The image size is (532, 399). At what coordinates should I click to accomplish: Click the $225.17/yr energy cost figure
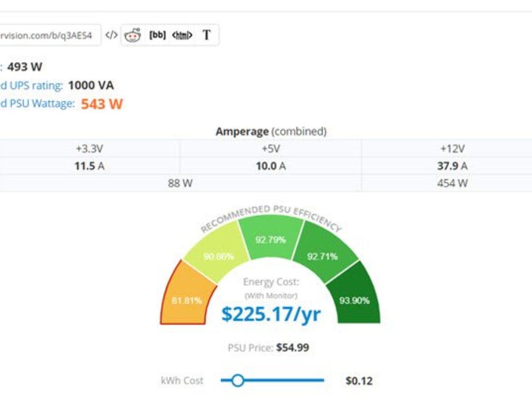click(271, 313)
